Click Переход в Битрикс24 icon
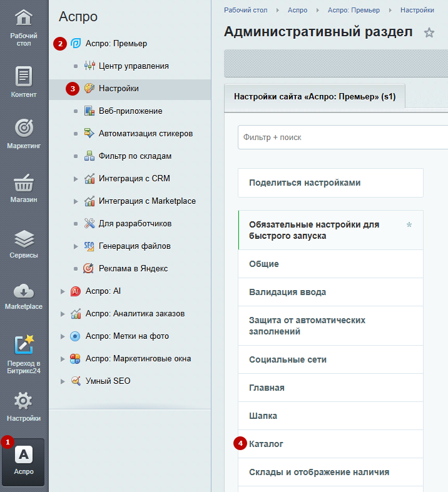Viewport: 448px width, 492px height. tap(24, 344)
